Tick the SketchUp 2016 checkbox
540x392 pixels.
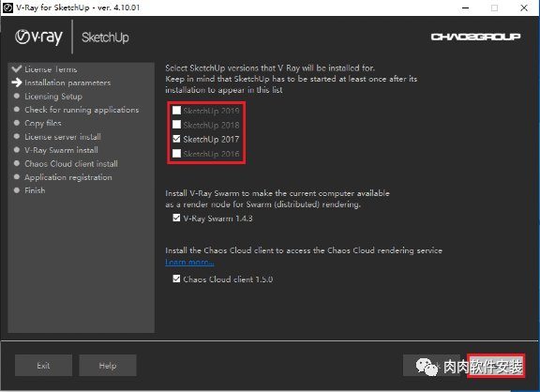tap(176, 153)
